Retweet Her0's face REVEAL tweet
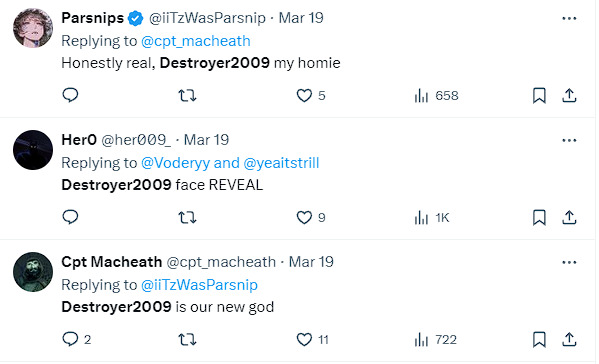This screenshot has height=364, width=599. click(187, 217)
